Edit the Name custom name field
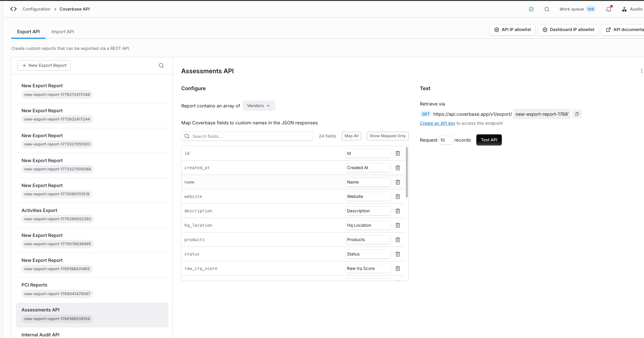The height and width of the screenshot is (338, 644). 368,182
